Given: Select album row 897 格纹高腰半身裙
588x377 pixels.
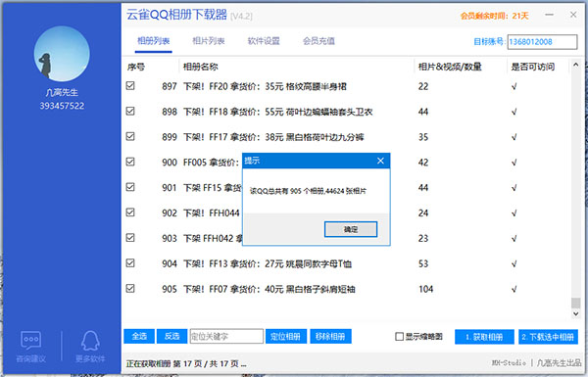Looking at the screenshot, I should tap(347, 86).
